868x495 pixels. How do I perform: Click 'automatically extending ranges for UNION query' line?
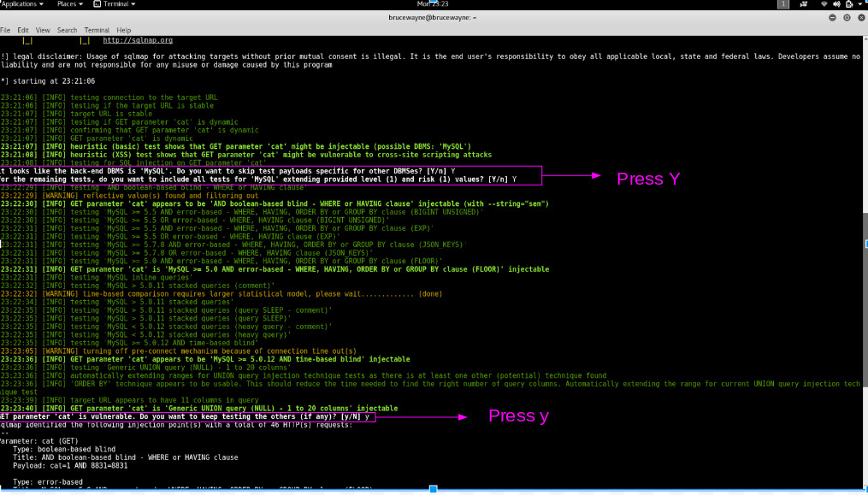[x=304, y=375]
